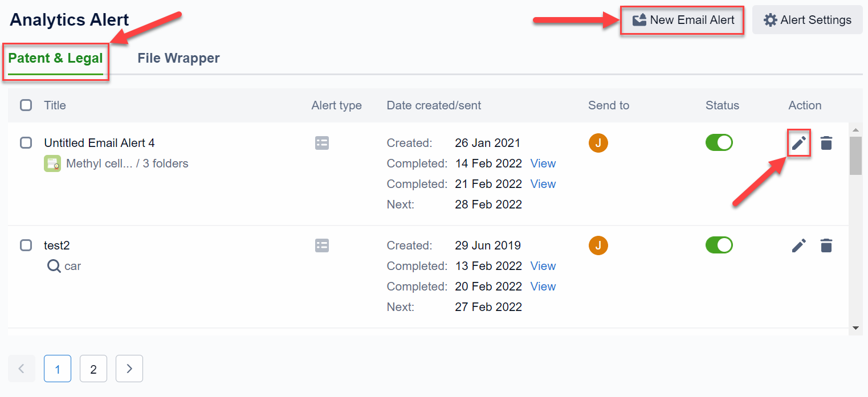This screenshot has width=868, height=397.
Task: Check the select-all checkbox in table header
Action: pos(26,105)
